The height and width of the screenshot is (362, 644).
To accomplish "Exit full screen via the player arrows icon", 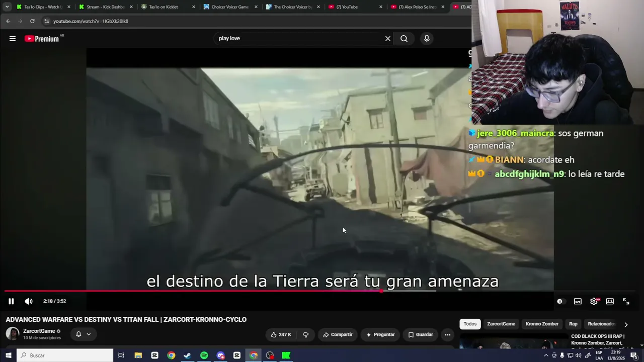I will click(626, 301).
